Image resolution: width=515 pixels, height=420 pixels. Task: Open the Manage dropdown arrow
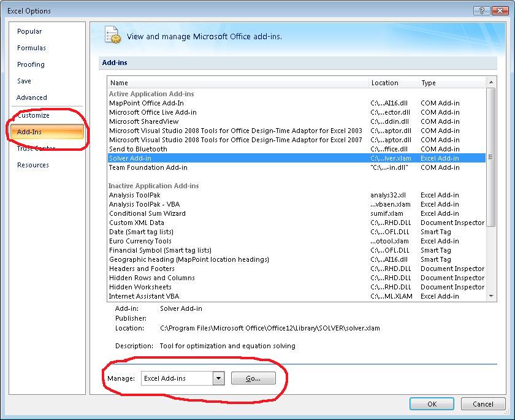pyautogui.click(x=218, y=378)
